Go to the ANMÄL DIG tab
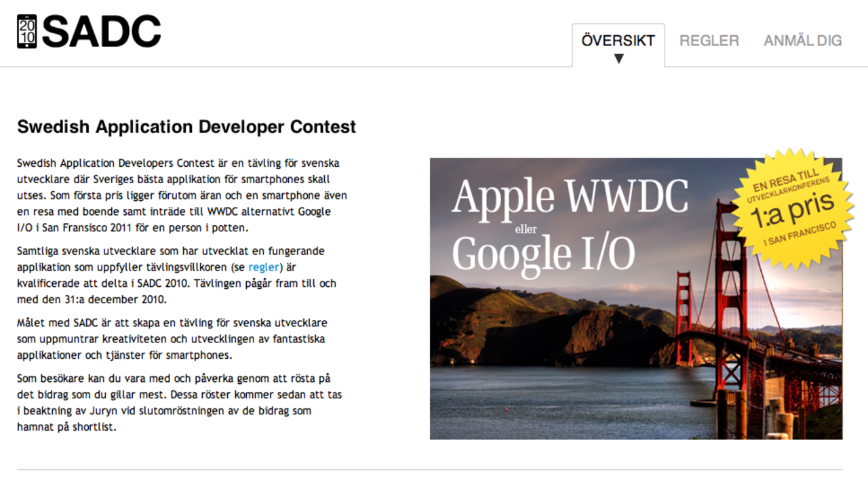This screenshot has width=868, height=489. pos(803,41)
